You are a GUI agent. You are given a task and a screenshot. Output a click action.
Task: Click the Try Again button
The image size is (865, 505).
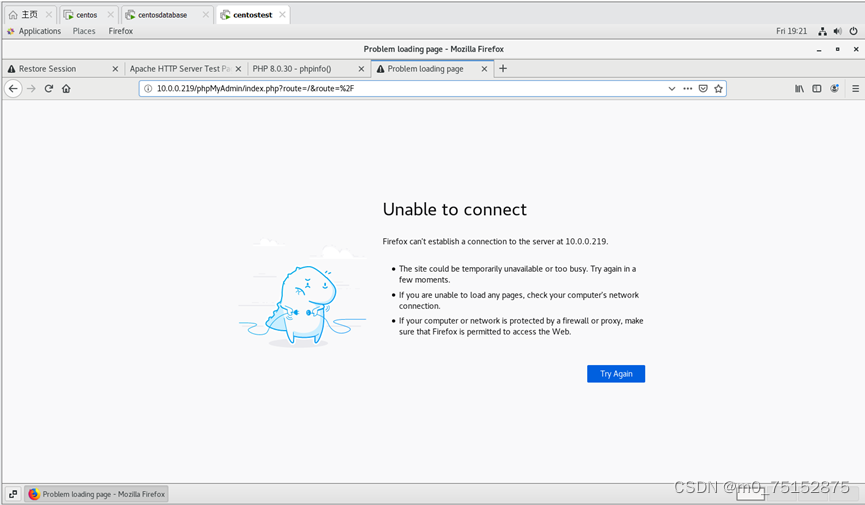pyautogui.click(x=616, y=374)
